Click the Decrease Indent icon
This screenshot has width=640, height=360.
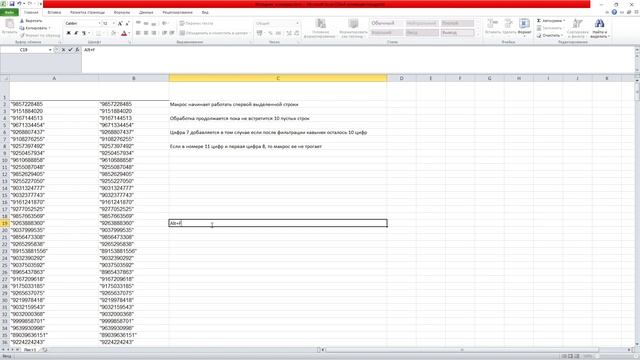(x=164, y=33)
